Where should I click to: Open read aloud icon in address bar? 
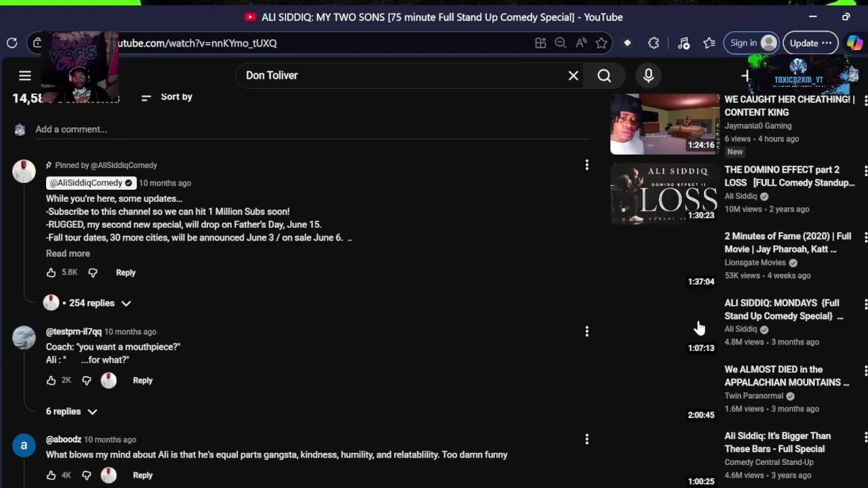tap(581, 43)
